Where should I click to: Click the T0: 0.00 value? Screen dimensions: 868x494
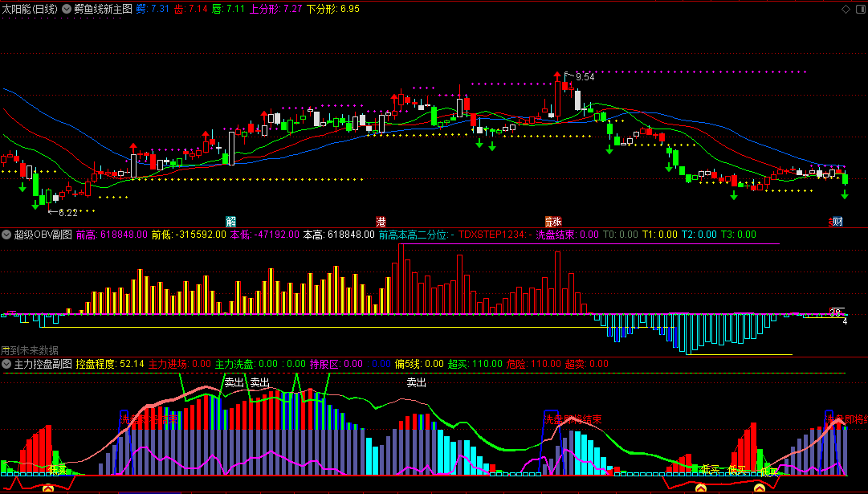click(x=621, y=235)
